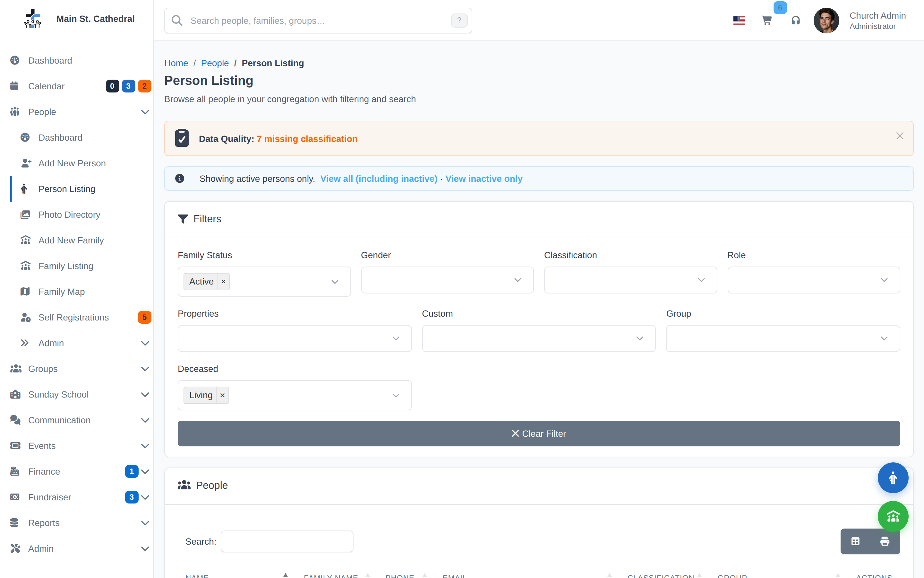The image size is (924, 578).
Task: Click the Clear Filter button
Action: pos(539,433)
